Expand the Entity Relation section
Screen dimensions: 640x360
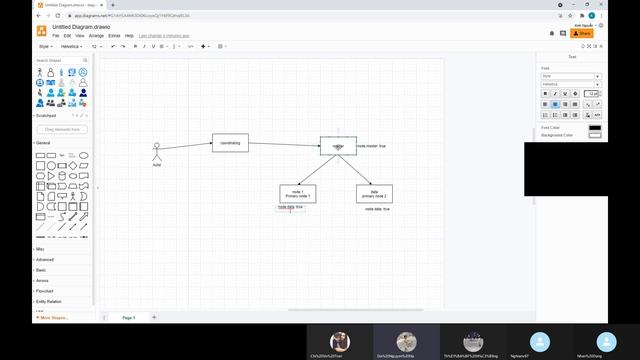pyautogui.click(x=48, y=302)
